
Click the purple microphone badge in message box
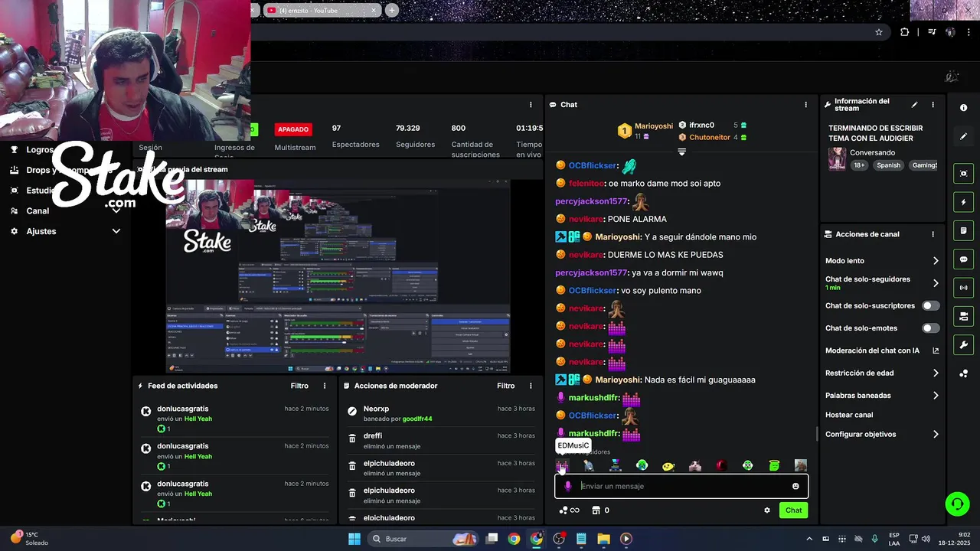click(567, 486)
